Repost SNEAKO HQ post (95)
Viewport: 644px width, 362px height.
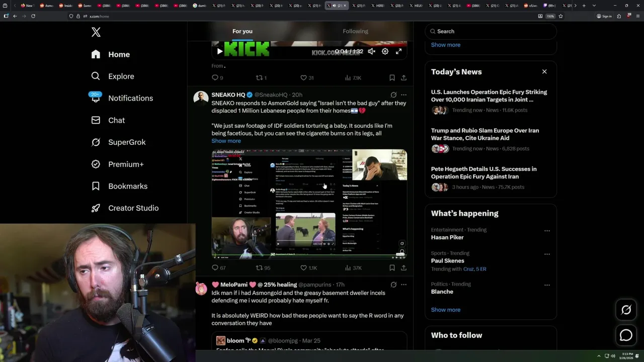pos(263,268)
